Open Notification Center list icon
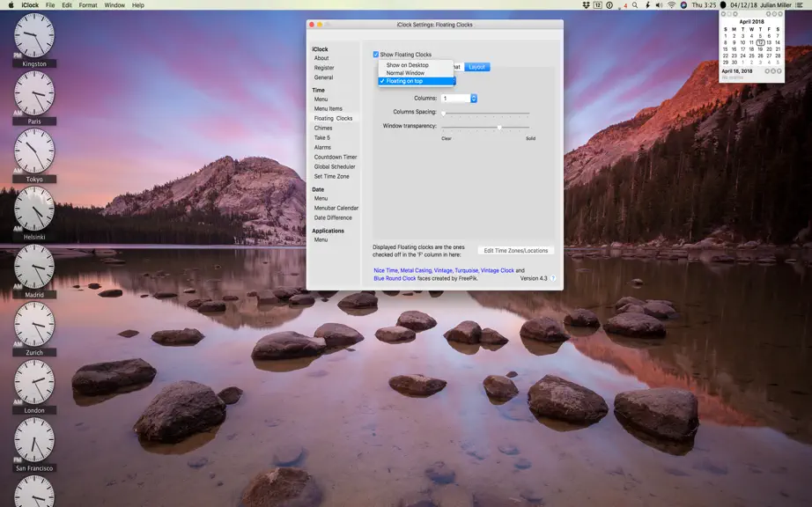Viewport: 812px width, 507px height. pyautogui.click(x=800, y=5)
